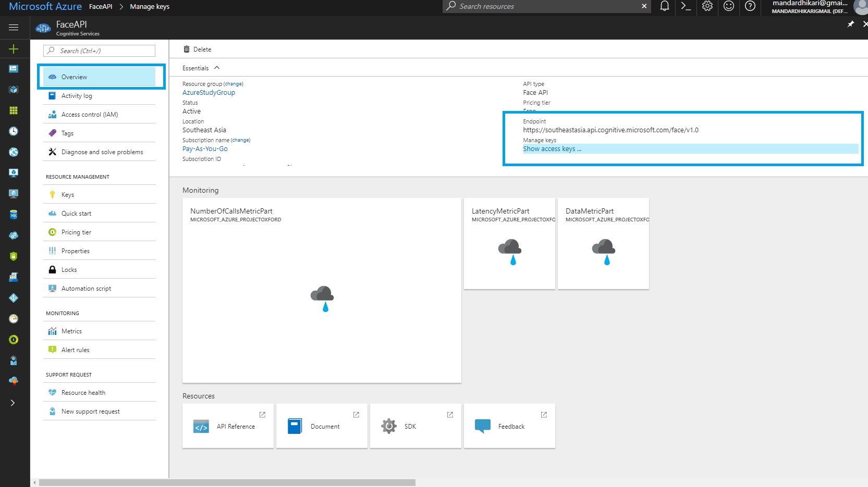The image size is (868, 487).
Task: Pin the FaceAPI blade
Action: (850, 24)
